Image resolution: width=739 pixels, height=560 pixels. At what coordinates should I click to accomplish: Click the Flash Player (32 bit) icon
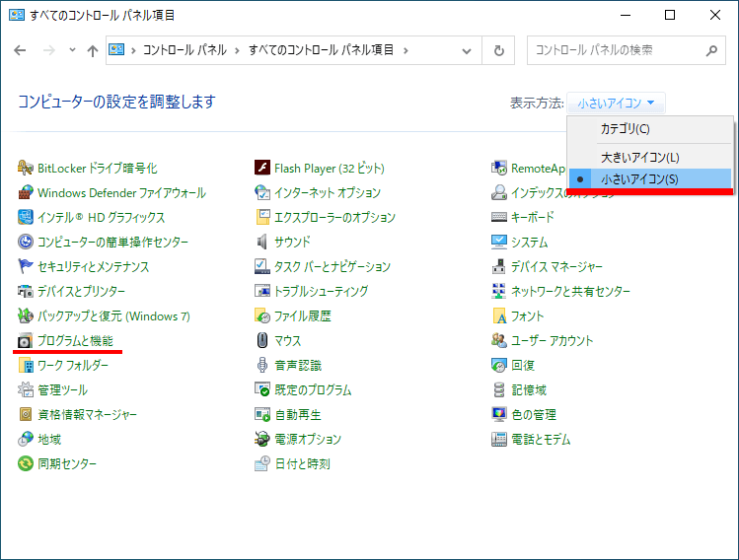(x=262, y=169)
